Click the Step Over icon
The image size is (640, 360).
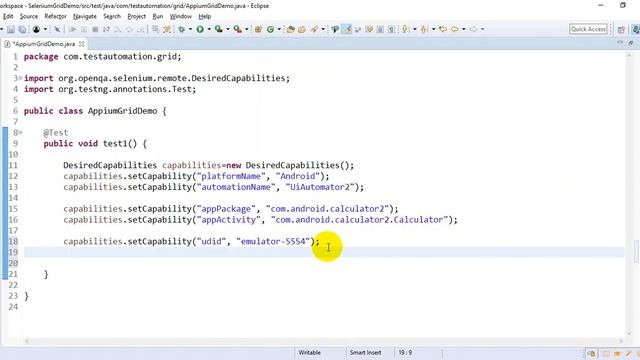129,29
